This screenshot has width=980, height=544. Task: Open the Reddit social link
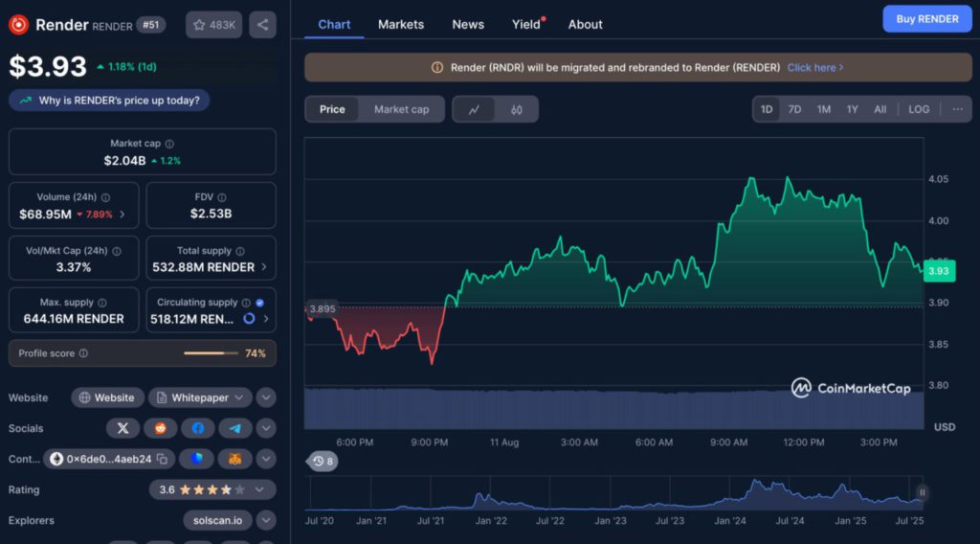(160, 428)
